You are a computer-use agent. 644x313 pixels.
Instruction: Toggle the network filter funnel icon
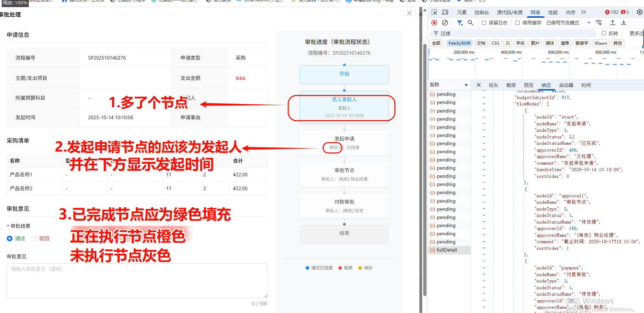pos(460,23)
